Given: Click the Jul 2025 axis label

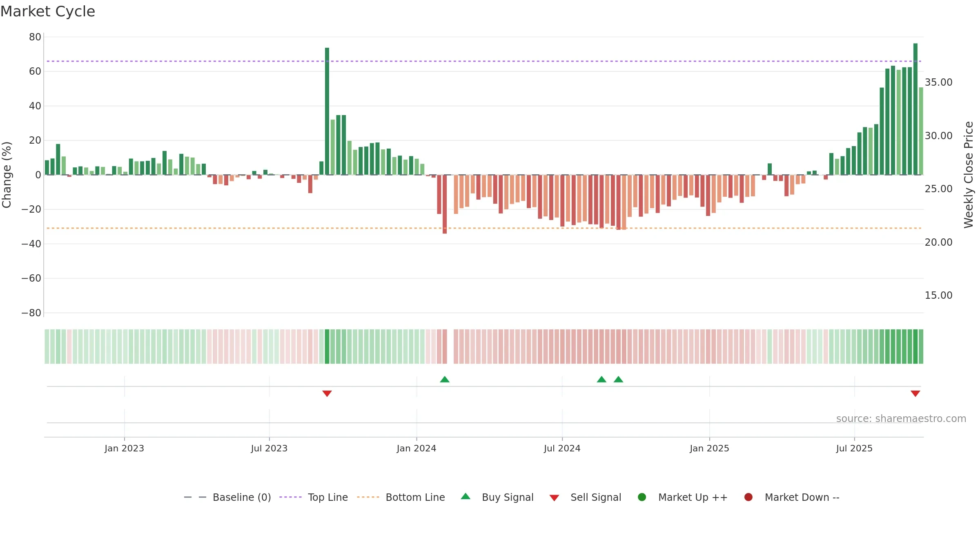Looking at the screenshot, I should [854, 448].
